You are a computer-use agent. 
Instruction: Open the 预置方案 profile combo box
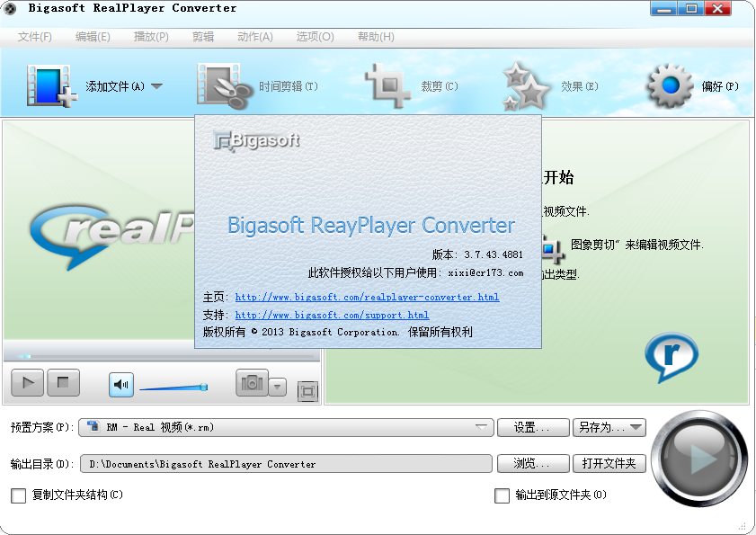point(287,427)
